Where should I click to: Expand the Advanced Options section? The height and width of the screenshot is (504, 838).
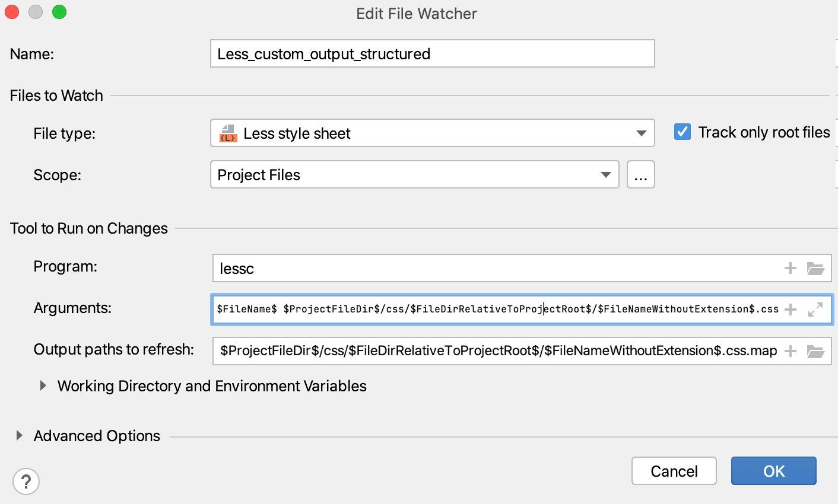[18, 435]
